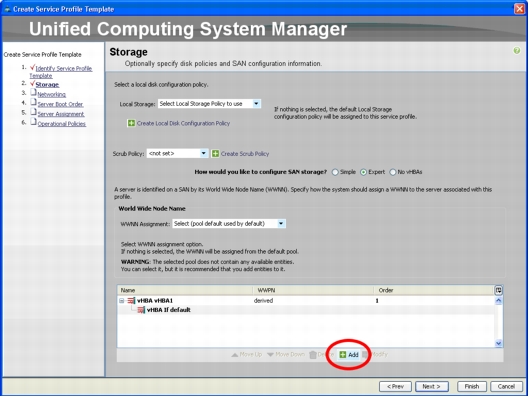Open table column settings icon
Screen dimensions: 529x398
tap(498, 290)
